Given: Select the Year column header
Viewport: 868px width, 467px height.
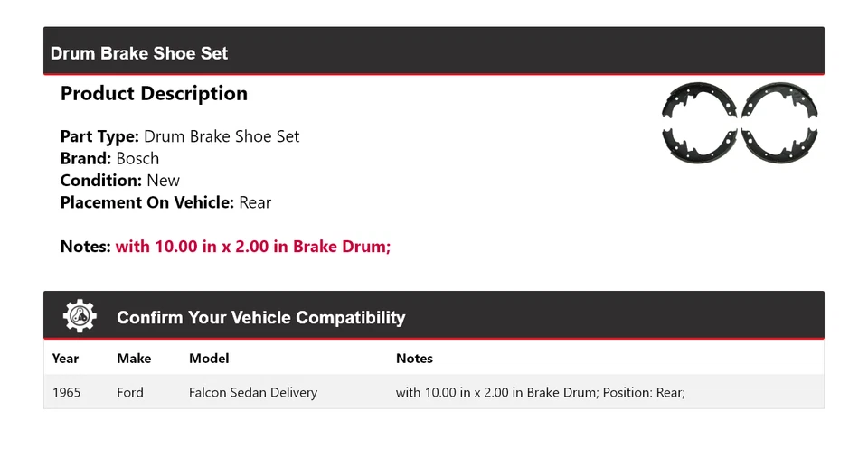Looking at the screenshot, I should tap(65, 359).
